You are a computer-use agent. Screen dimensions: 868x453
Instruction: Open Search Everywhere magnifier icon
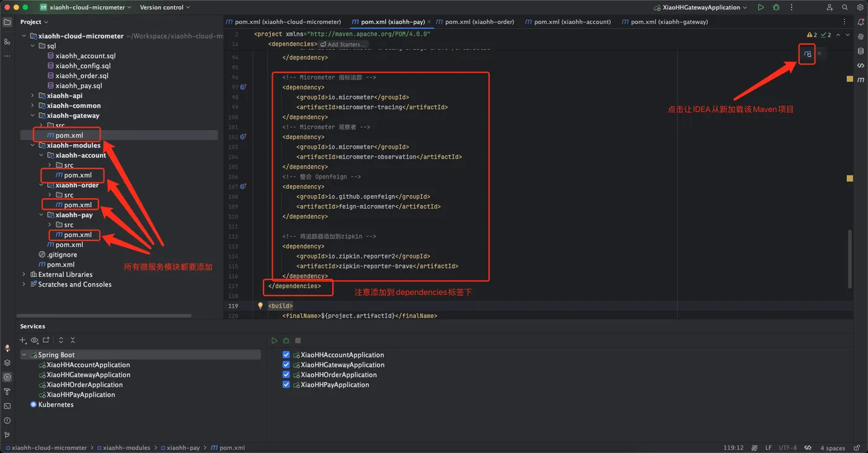[845, 7]
